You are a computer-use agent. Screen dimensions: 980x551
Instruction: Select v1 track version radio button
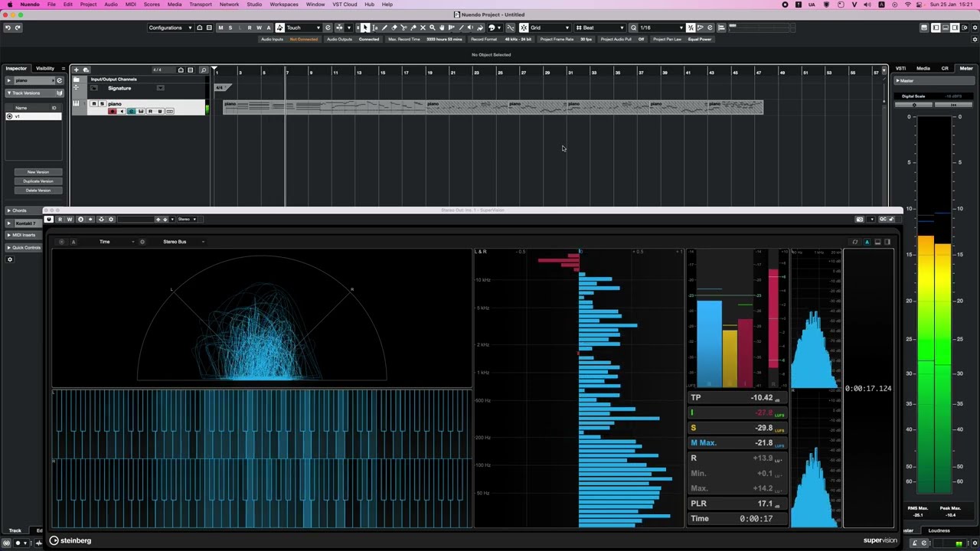point(10,116)
